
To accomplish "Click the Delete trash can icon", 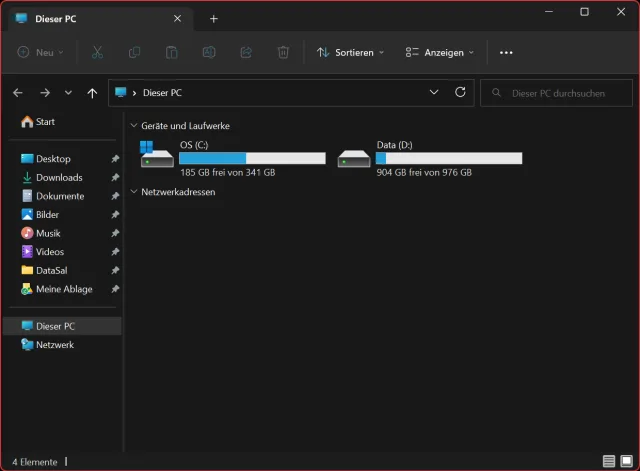I will [x=283, y=52].
